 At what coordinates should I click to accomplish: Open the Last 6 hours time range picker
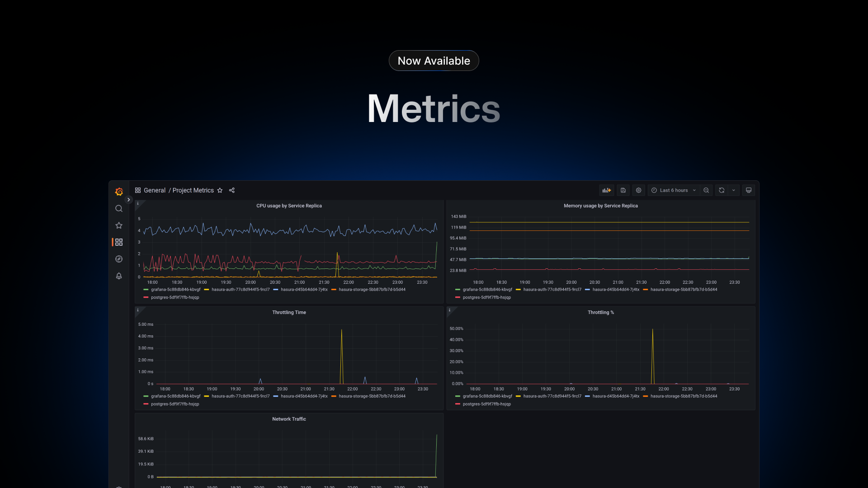pos(673,190)
